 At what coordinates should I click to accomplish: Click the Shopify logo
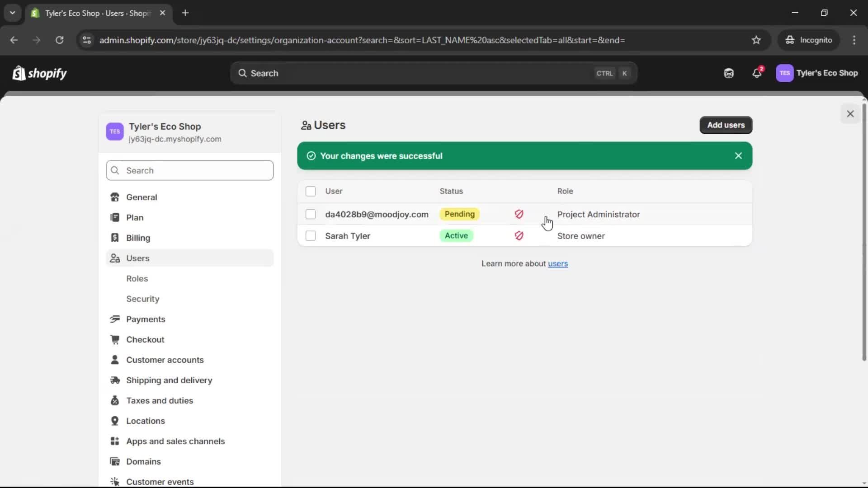point(40,73)
